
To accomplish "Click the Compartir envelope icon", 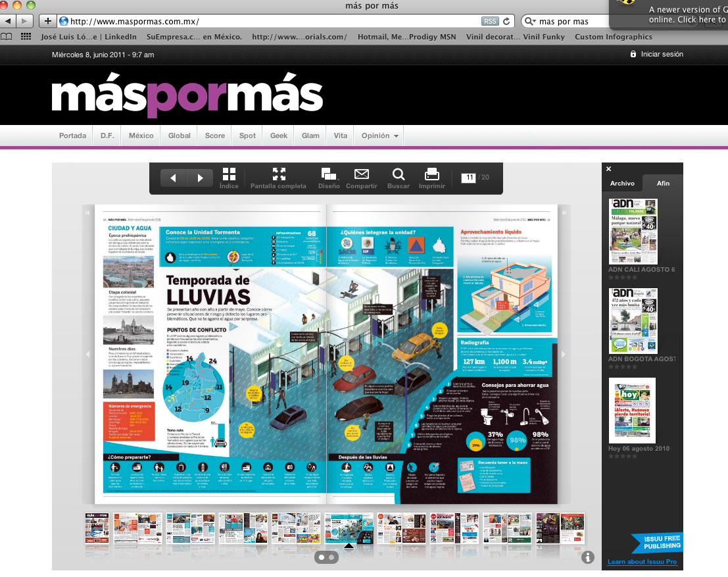I will [361, 174].
